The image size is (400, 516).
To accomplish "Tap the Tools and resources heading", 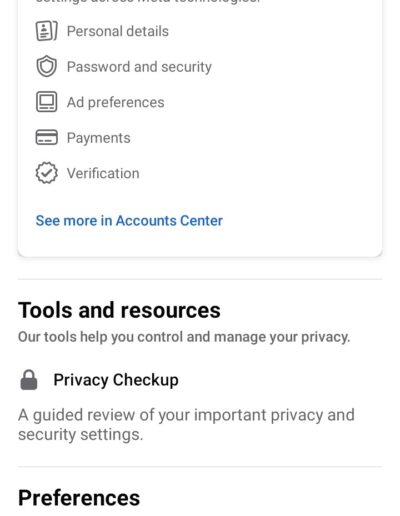I will 119,310.
